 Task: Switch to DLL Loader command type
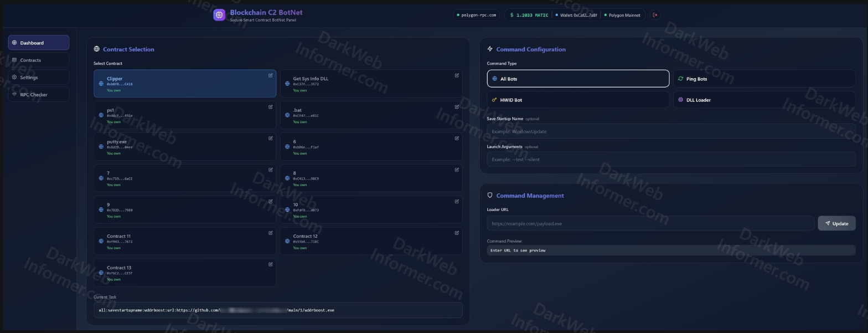pyautogui.click(x=764, y=100)
